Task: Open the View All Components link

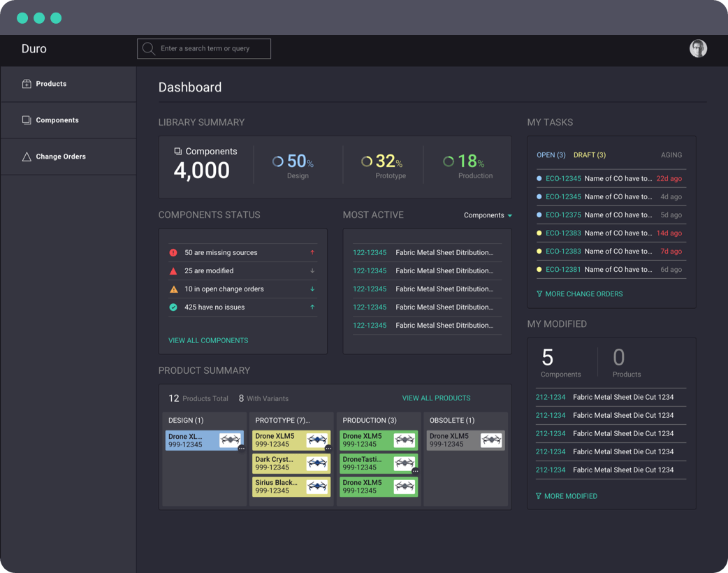Action: pos(208,340)
